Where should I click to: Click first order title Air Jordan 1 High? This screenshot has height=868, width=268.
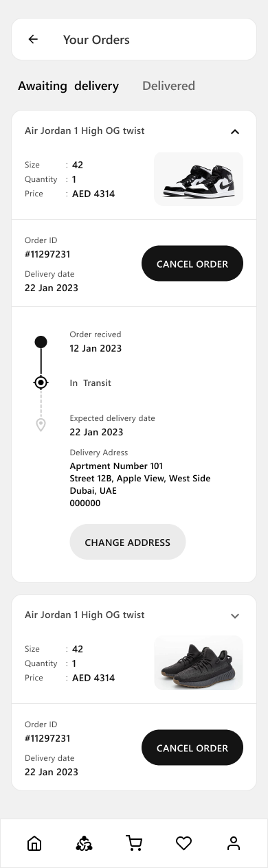[x=85, y=130]
